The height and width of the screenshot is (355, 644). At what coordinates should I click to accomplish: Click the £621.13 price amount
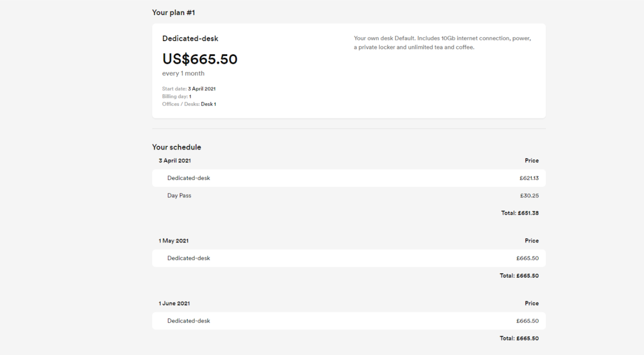click(529, 178)
